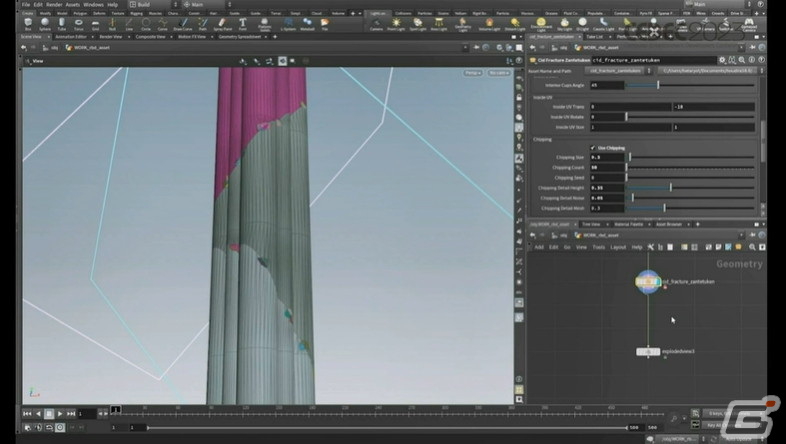Select the L-System shelf tool

pyautogui.click(x=288, y=24)
